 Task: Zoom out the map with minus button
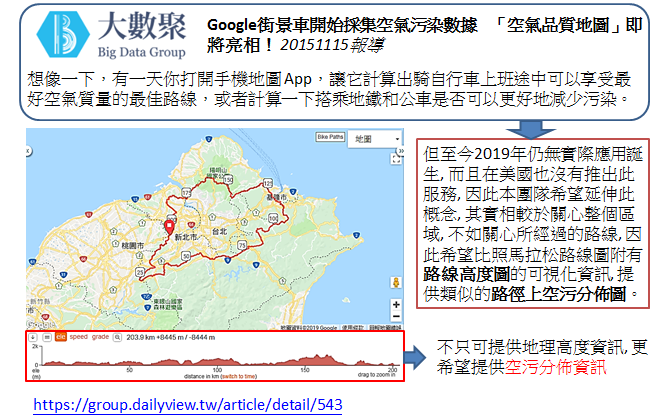point(396,316)
